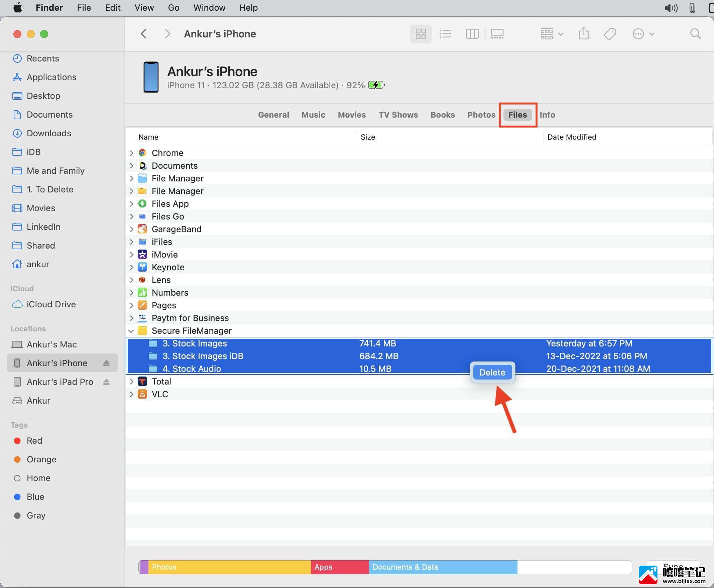The width and height of the screenshot is (714, 588).
Task: Select the 4. Stock Audio folder
Action: [419, 369]
